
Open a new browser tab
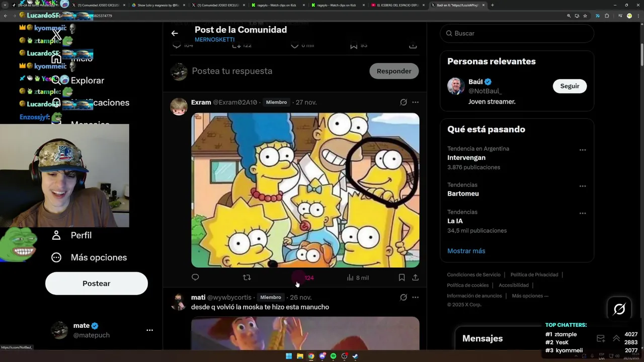coord(492,5)
